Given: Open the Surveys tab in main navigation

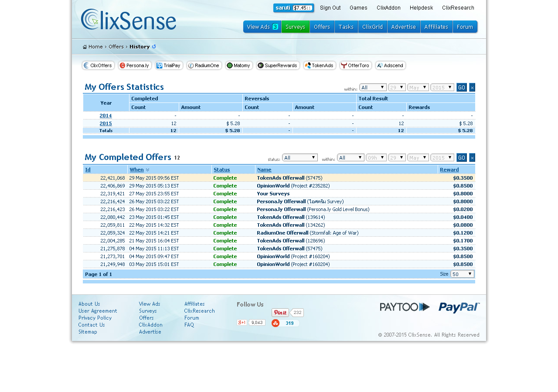Looking at the screenshot, I should pos(296,27).
